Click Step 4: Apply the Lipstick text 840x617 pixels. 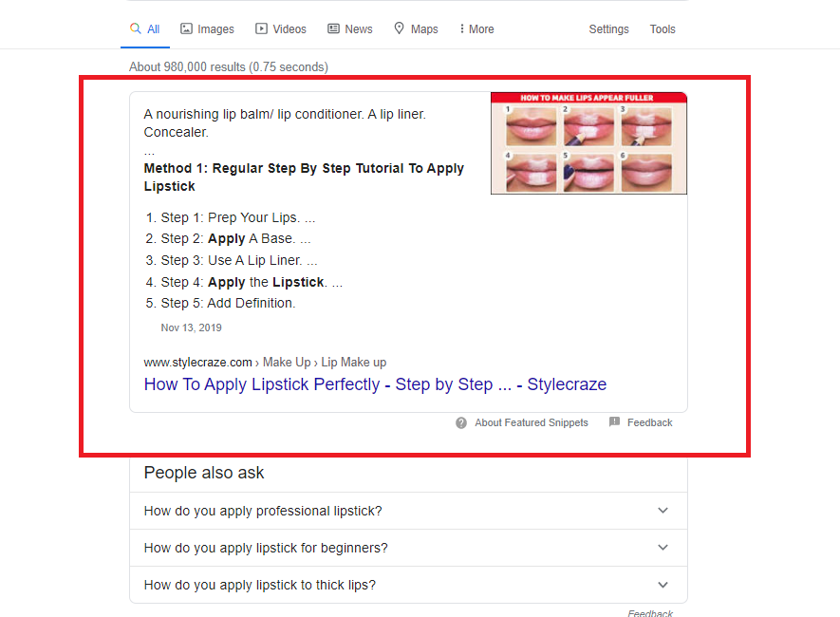pyautogui.click(x=252, y=282)
